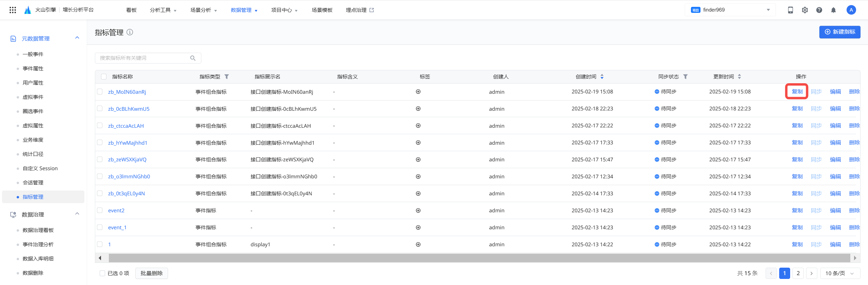Select 数据治理看板 in sidebar
868x285 pixels.
click(x=38, y=230)
